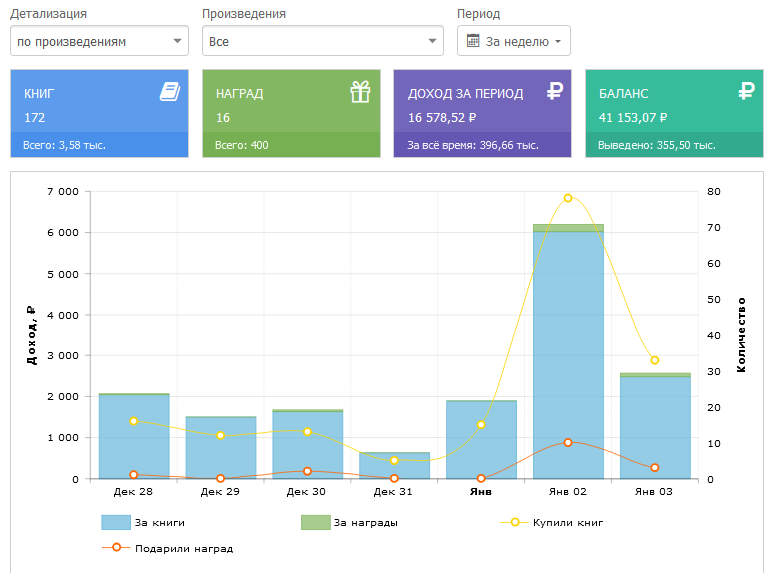This screenshot has height=573, width=775.
Task: Toggle 'За награды' series in chart legend
Action: click(x=346, y=522)
